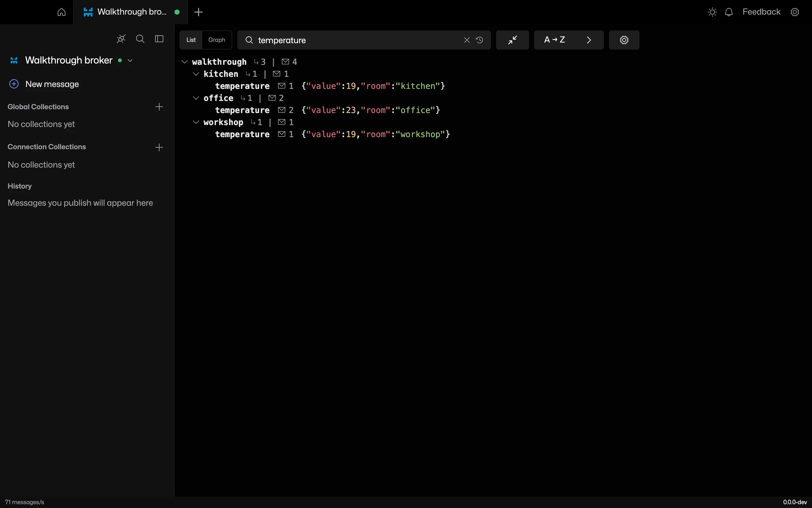
Task: Open the Walkthrough broker connection dropdown
Action: [130, 60]
